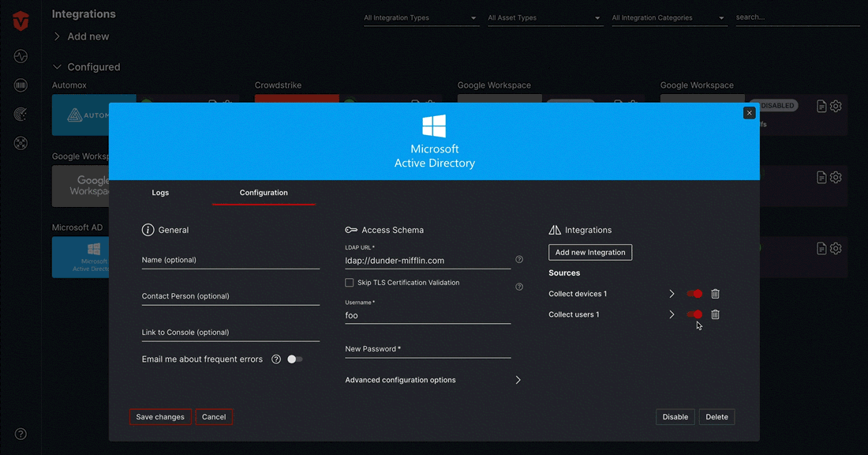The width and height of the screenshot is (868, 455).
Task: Click the DISABLED badge on Google Workspace card
Action: point(775,106)
